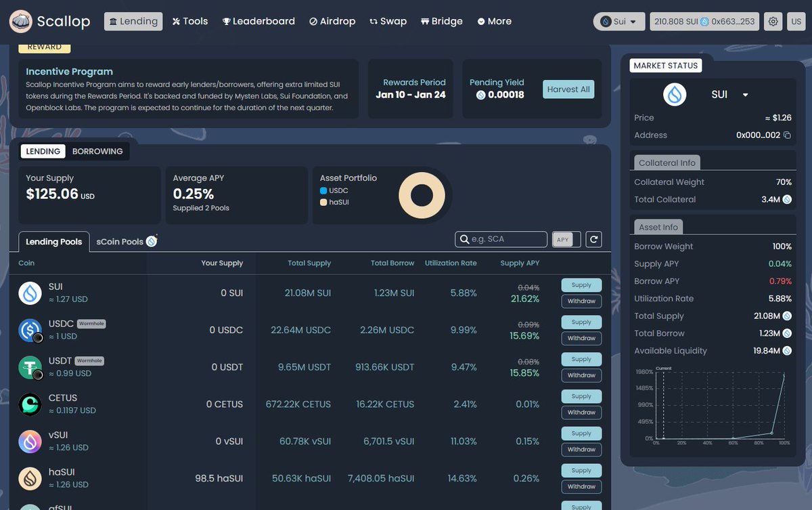Focus the coin search field
The height and width of the screenshot is (510, 812).
coord(501,239)
